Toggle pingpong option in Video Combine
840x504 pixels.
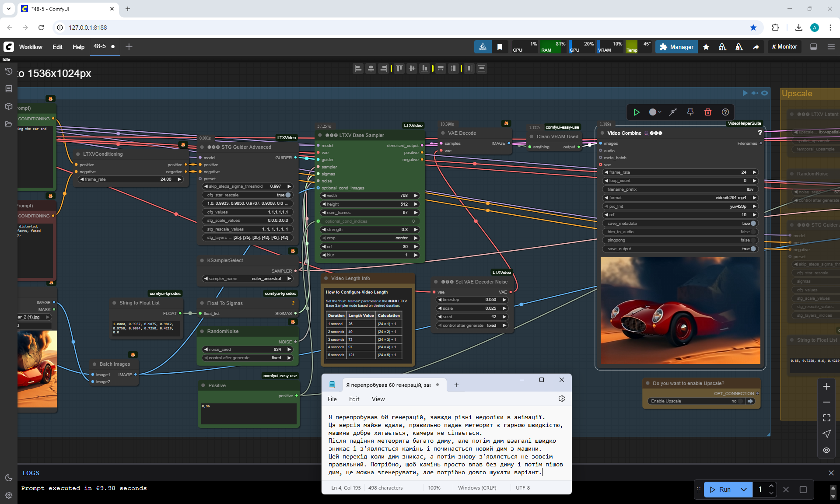(753, 240)
